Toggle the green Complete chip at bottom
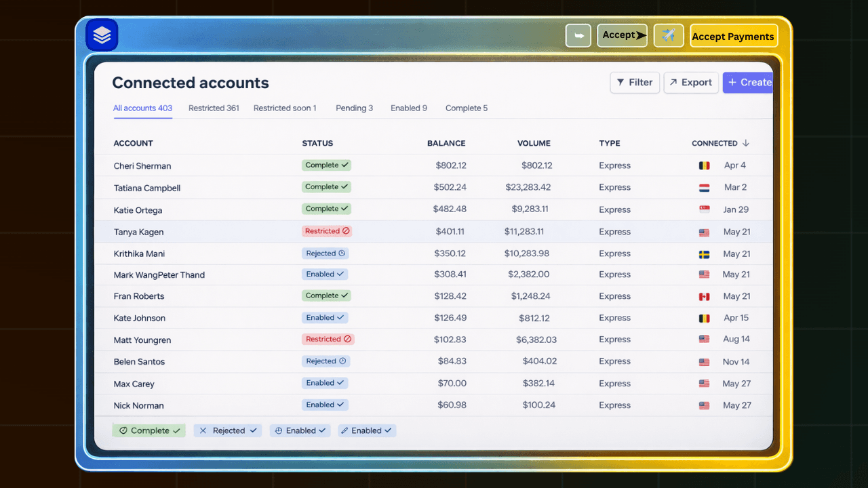868x488 pixels. click(149, 430)
